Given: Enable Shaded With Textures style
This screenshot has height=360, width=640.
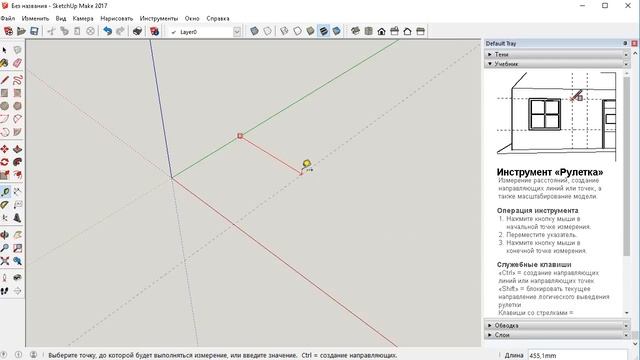Looking at the screenshot, I should (x=324, y=31).
